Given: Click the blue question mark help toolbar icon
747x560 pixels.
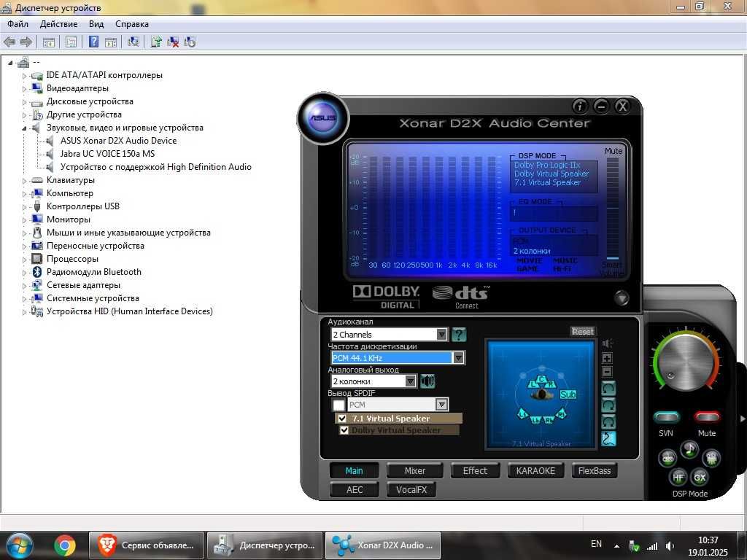Looking at the screenshot, I should (94, 42).
